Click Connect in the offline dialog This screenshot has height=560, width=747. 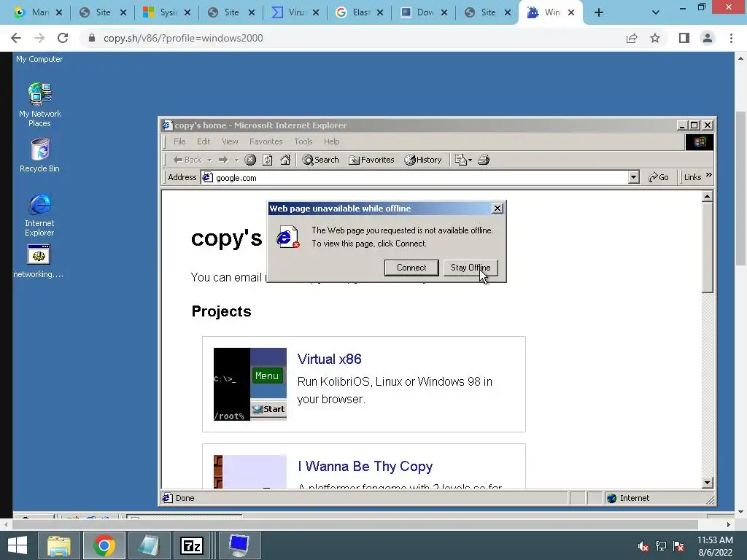411,268
